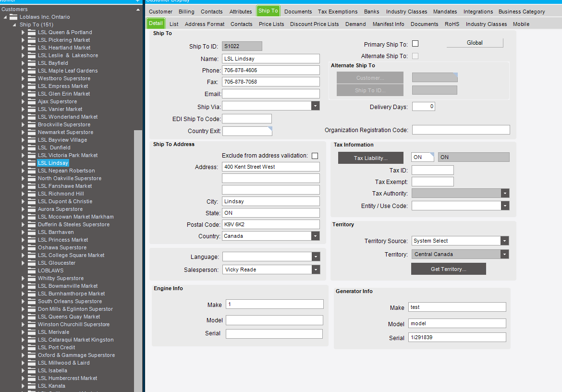This screenshot has height=392, width=562.
Task: Click the folder icon for LSL Barrhaven
Action: pos(32,232)
